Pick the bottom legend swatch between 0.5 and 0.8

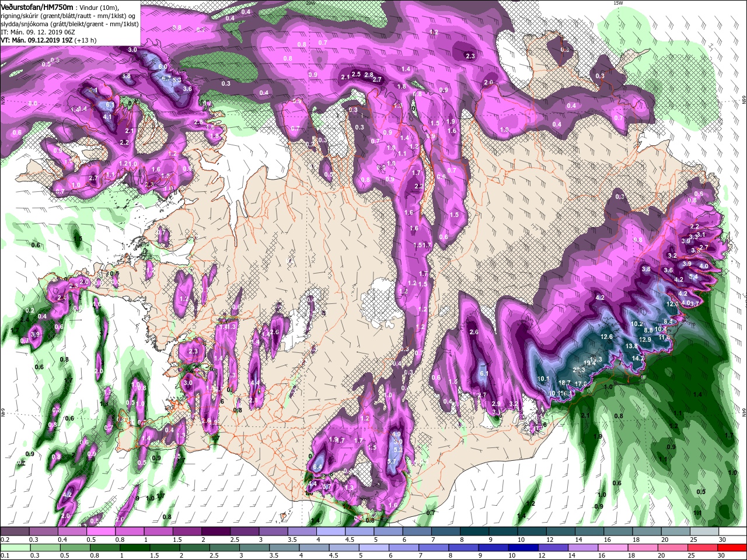pos(75,548)
